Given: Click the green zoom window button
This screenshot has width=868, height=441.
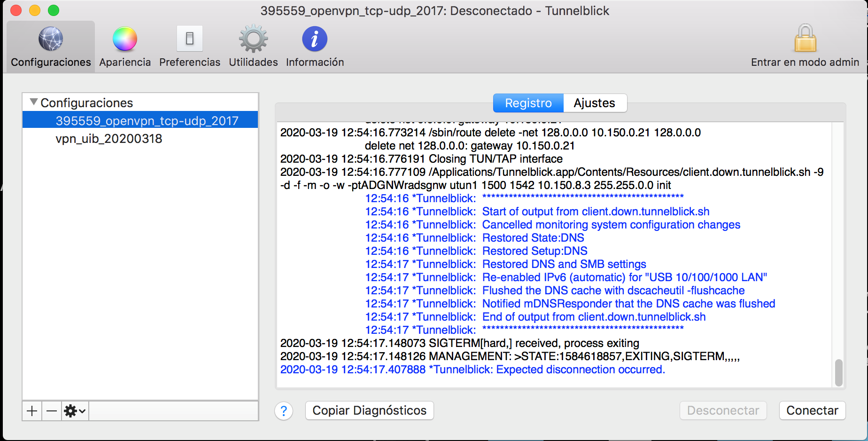Looking at the screenshot, I should point(54,10).
